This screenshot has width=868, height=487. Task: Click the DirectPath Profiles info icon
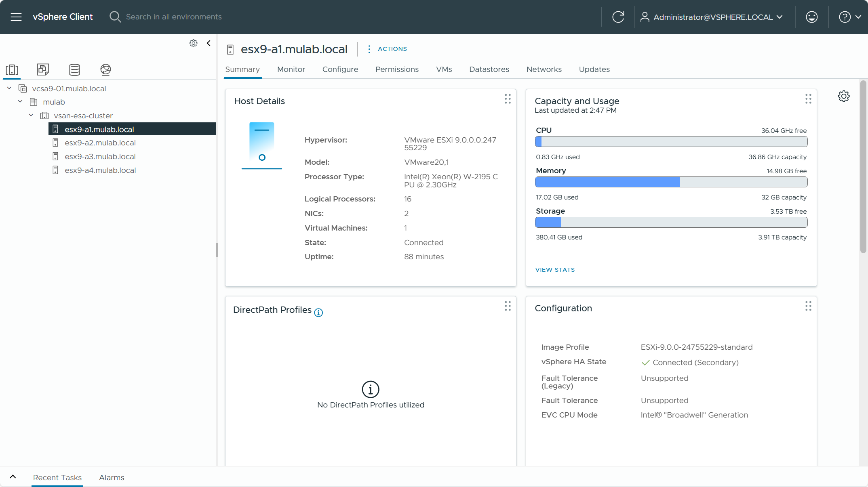tap(318, 313)
